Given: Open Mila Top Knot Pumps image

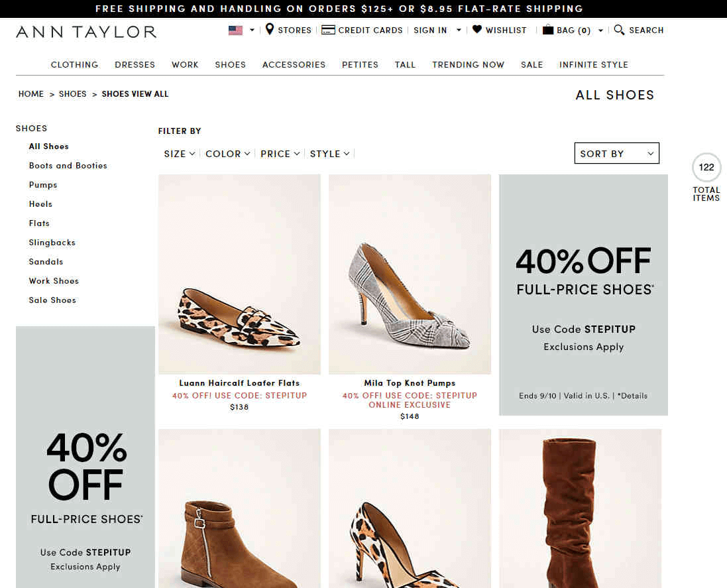Looking at the screenshot, I should 410,274.
